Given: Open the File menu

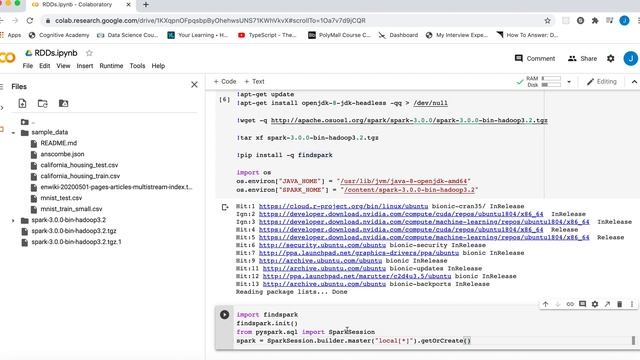Looking at the screenshot, I should click(x=28, y=66).
